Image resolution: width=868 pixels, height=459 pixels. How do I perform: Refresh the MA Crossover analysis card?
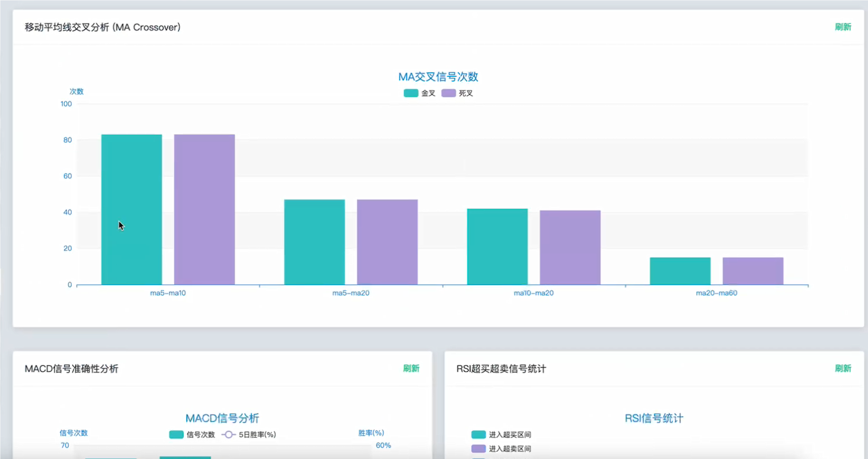(843, 27)
